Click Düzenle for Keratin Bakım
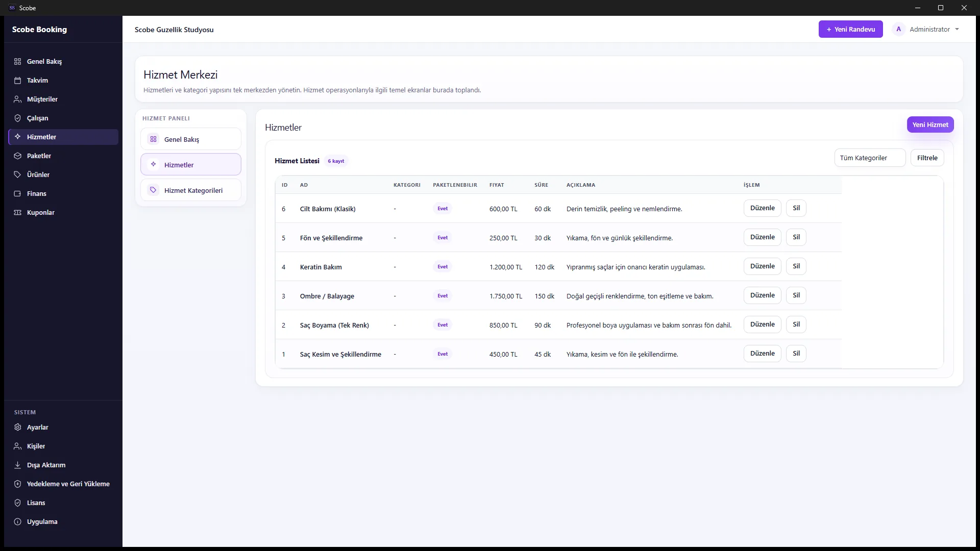The height and width of the screenshot is (551, 980). (x=762, y=266)
